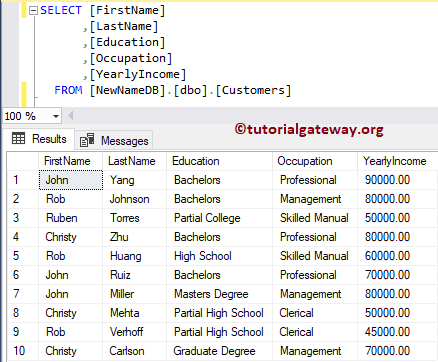Select row number 2 header
Image resolution: width=438 pixels, height=362 pixels.
(23, 199)
